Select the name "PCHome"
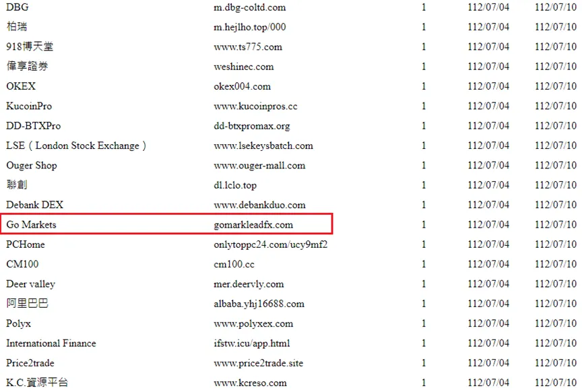582x392 pixels. 25,244
